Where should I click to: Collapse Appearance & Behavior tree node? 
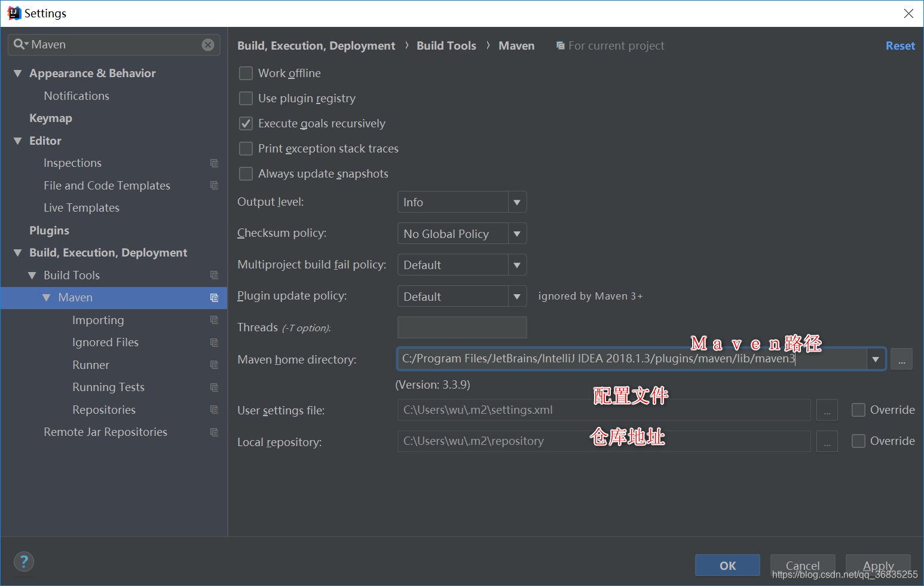[x=18, y=74]
